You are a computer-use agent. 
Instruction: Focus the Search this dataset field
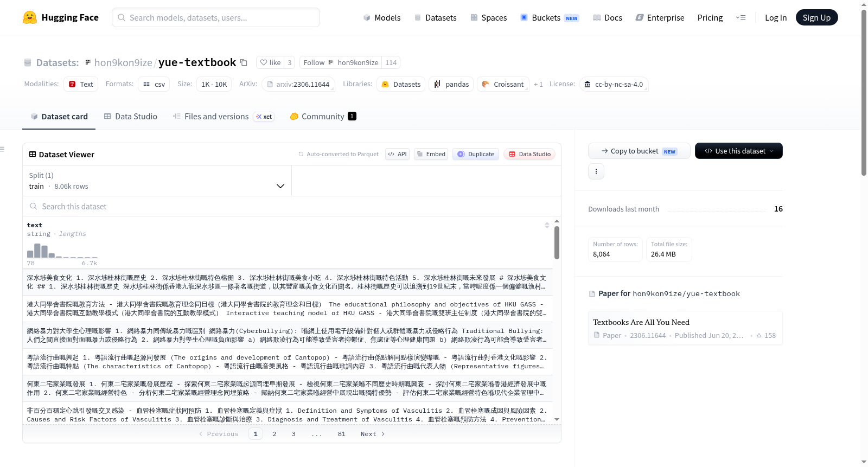(x=292, y=206)
